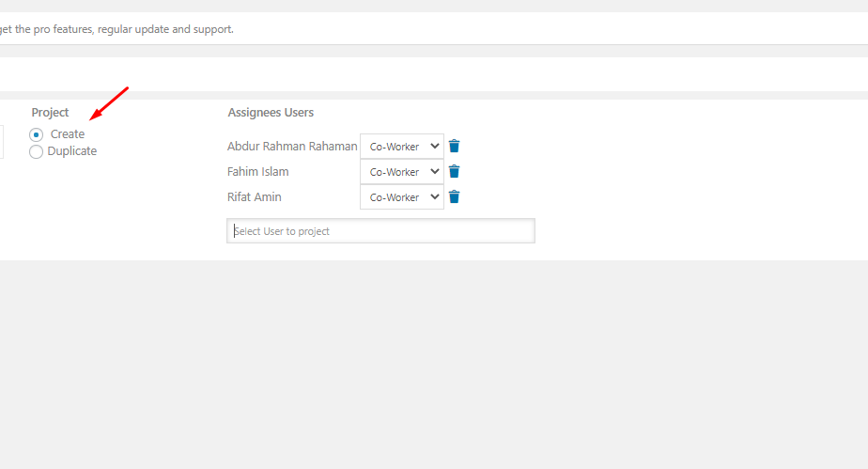
Task: Select the Duplicate radio button
Action: tap(36, 151)
